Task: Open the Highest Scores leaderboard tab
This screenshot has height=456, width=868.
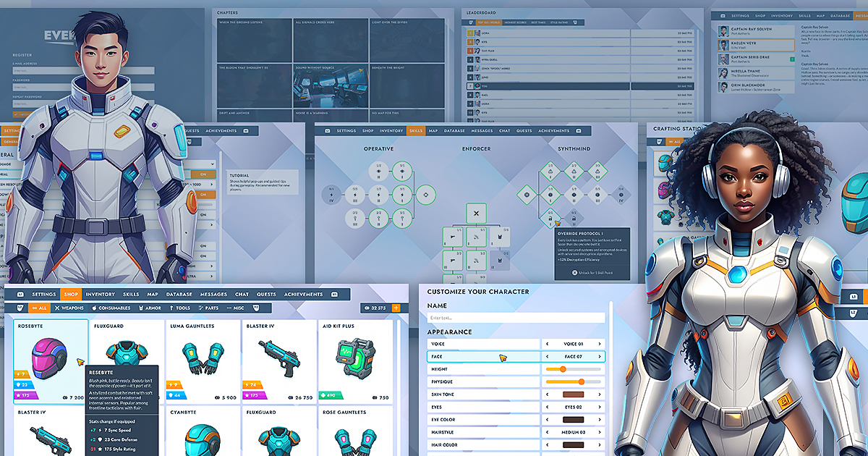Action: pos(516,22)
